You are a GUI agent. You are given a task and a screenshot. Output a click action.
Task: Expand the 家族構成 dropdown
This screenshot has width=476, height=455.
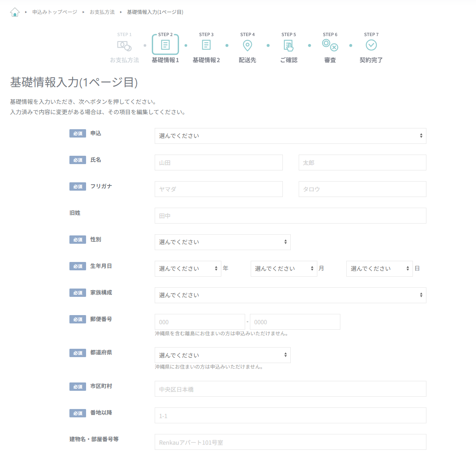(x=290, y=295)
